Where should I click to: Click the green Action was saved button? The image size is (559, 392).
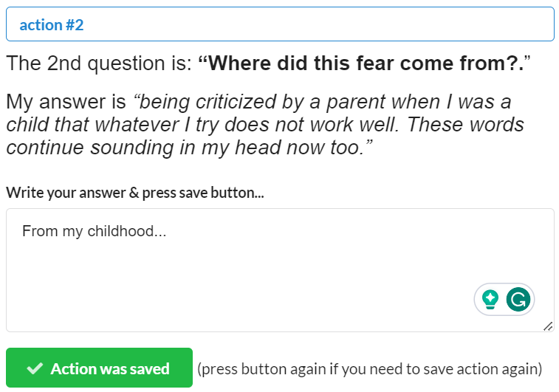pos(99,368)
